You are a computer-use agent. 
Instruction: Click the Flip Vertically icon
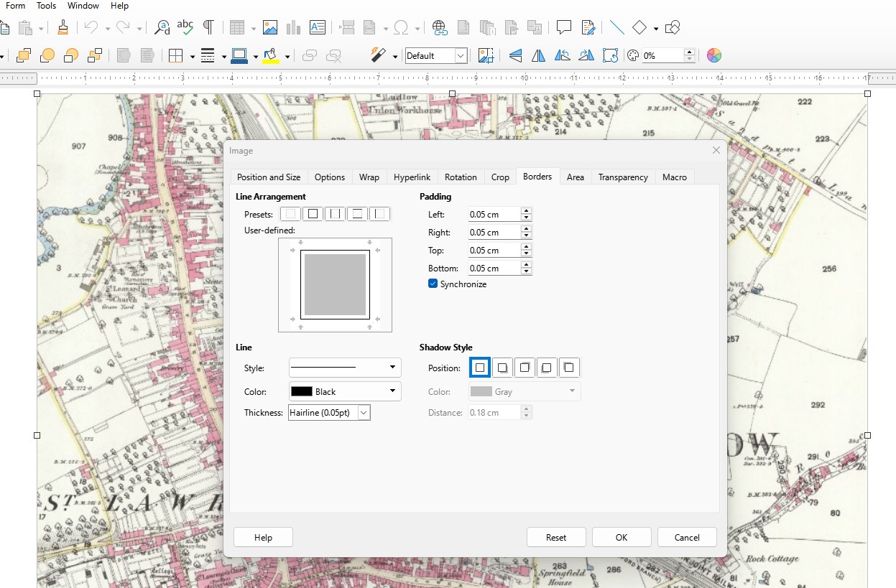(515, 55)
